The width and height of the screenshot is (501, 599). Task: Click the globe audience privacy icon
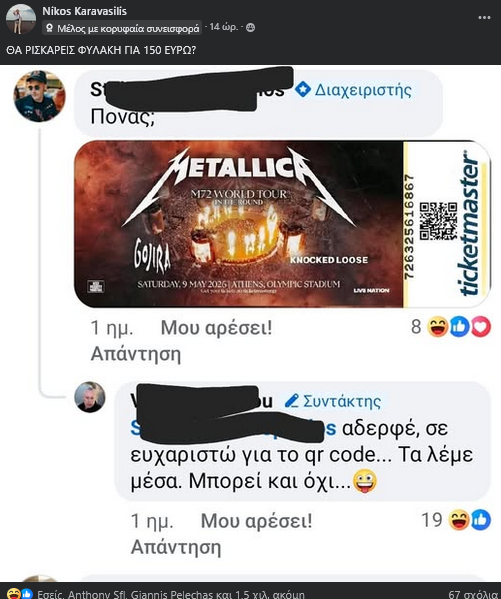251,28
